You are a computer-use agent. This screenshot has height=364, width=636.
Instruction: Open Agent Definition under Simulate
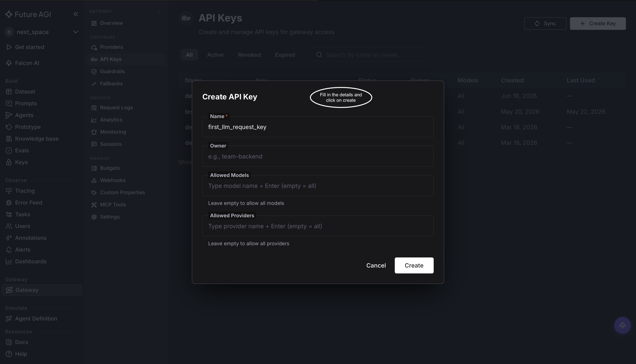pyautogui.click(x=36, y=319)
